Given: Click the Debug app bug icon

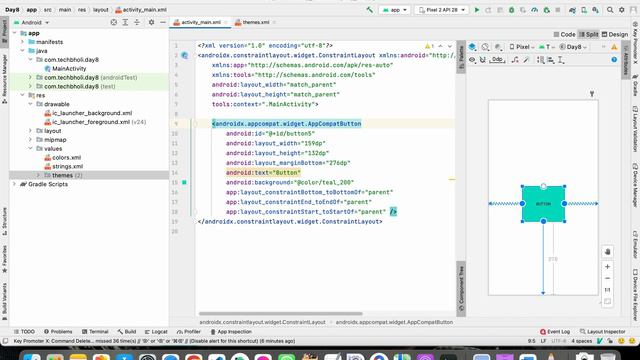Looking at the screenshot, I should pyautogui.click(x=511, y=10).
